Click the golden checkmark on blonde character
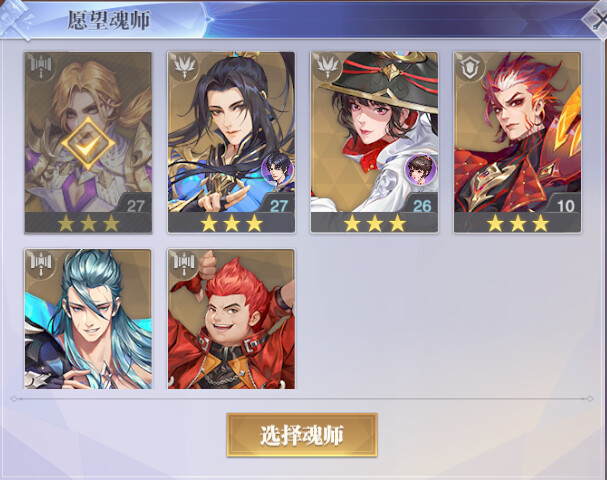 [x=88, y=143]
